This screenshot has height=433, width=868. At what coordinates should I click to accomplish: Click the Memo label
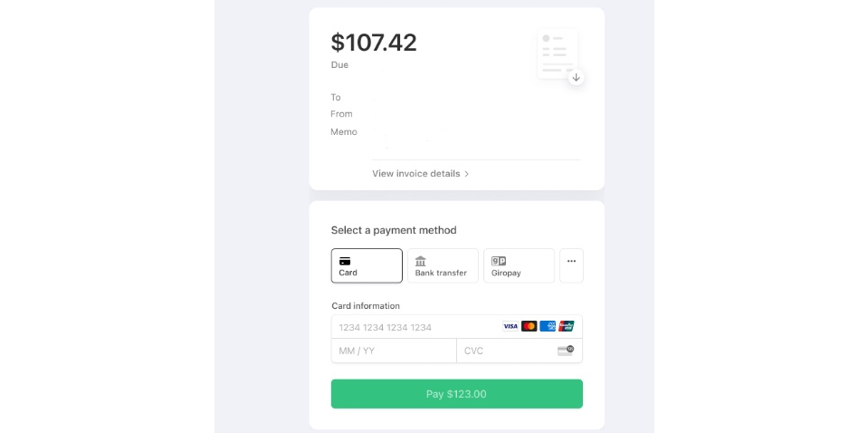(x=344, y=132)
